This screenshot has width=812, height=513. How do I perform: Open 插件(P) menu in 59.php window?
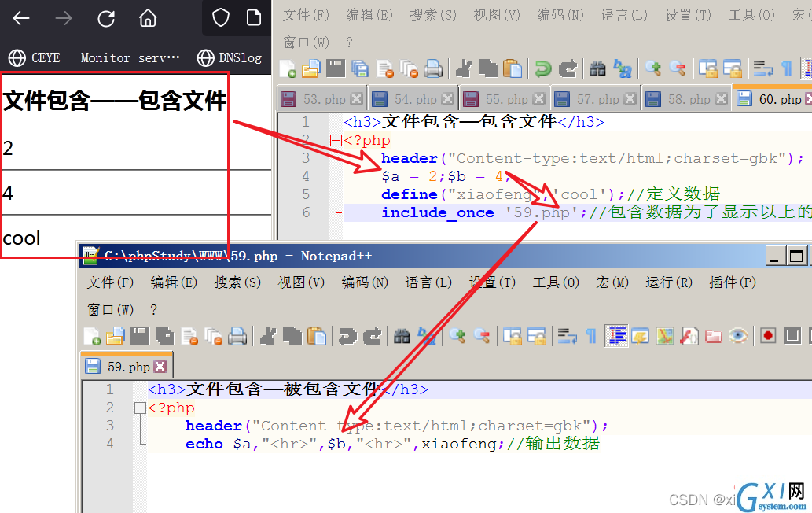pos(733,282)
